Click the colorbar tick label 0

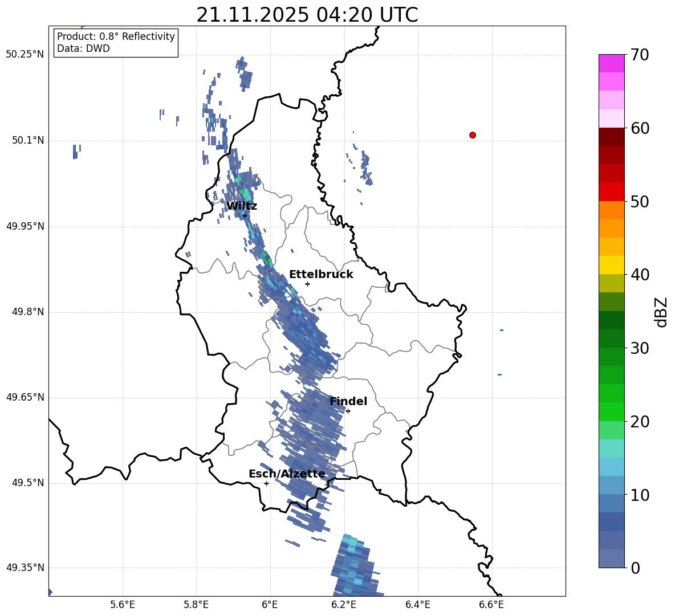tap(636, 568)
